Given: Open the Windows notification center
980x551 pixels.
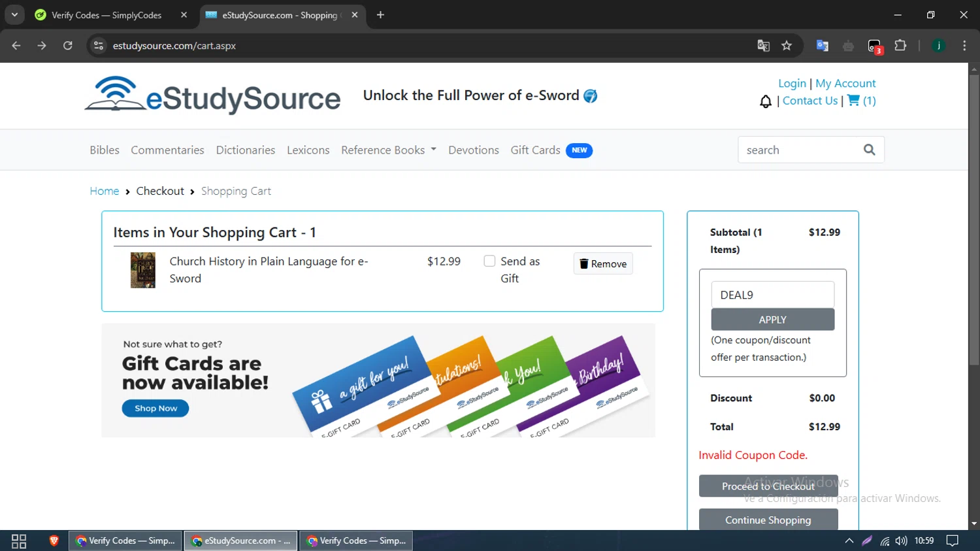Looking at the screenshot, I should 953,541.
